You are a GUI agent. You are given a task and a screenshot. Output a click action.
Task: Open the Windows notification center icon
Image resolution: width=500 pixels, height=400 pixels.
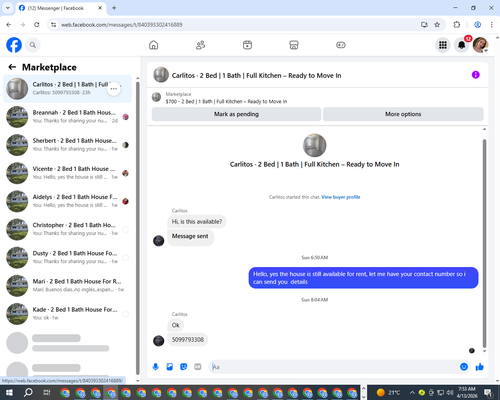tap(489, 393)
